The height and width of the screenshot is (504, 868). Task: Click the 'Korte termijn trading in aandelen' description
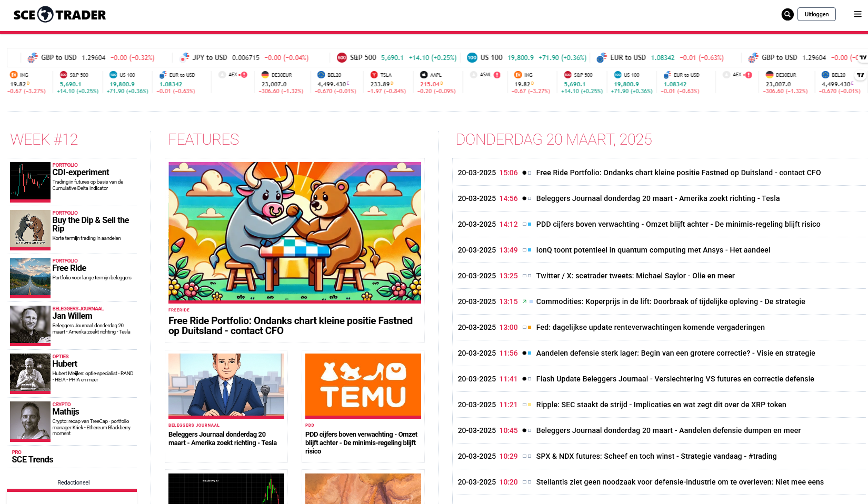86,238
